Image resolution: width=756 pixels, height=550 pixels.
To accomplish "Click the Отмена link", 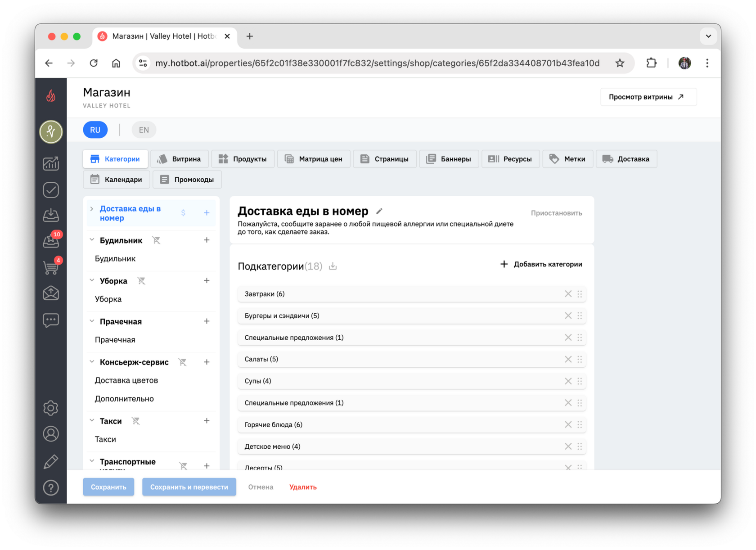I will point(261,487).
